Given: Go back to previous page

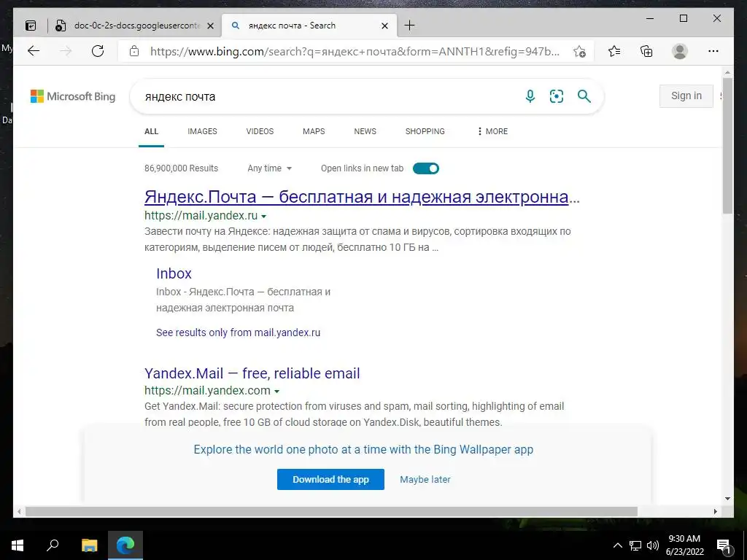Looking at the screenshot, I should (x=34, y=51).
